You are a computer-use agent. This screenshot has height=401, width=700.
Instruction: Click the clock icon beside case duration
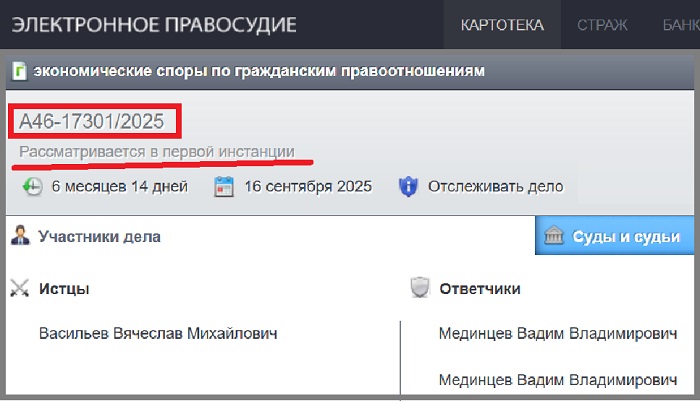pos(32,186)
